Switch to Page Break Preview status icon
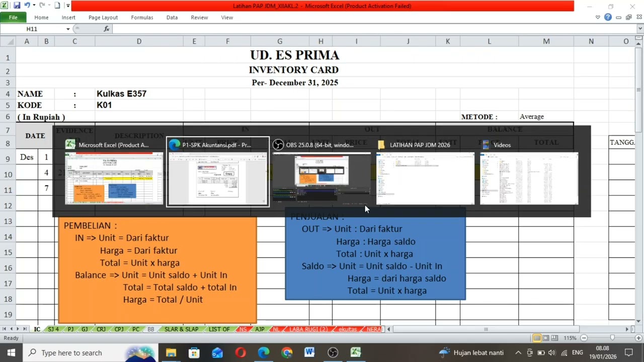 click(x=554, y=338)
